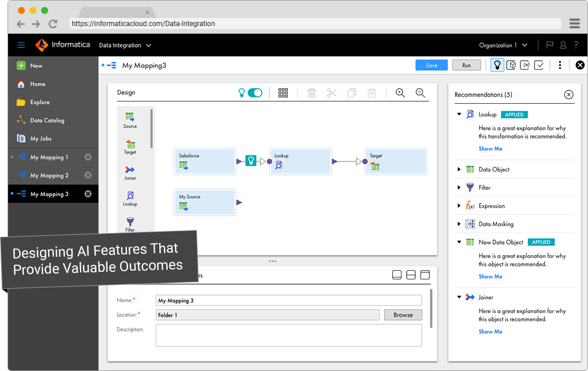Toggle the Design recommendations switch
The image size is (588, 371).
pyautogui.click(x=255, y=93)
